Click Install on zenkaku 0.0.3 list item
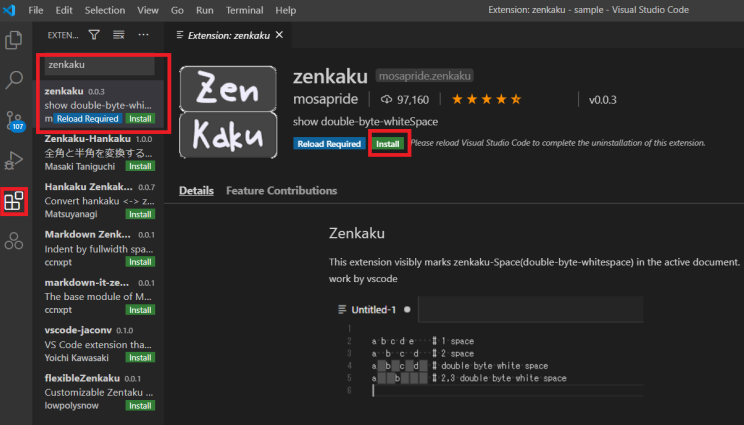744x425 pixels. (x=140, y=119)
